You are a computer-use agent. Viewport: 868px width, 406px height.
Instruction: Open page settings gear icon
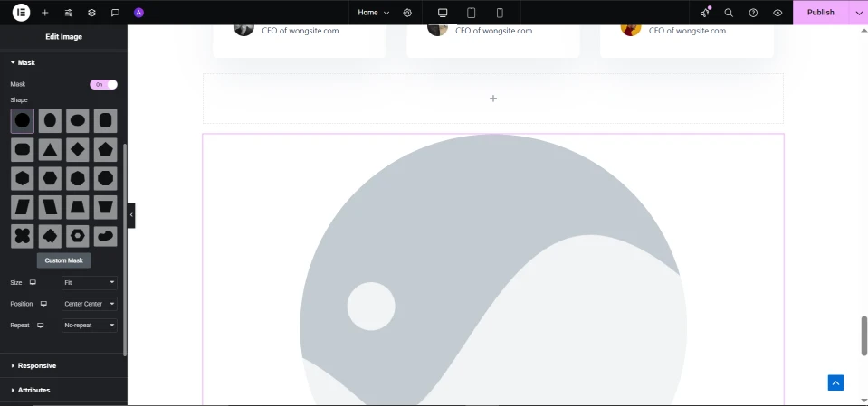coord(407,13)
